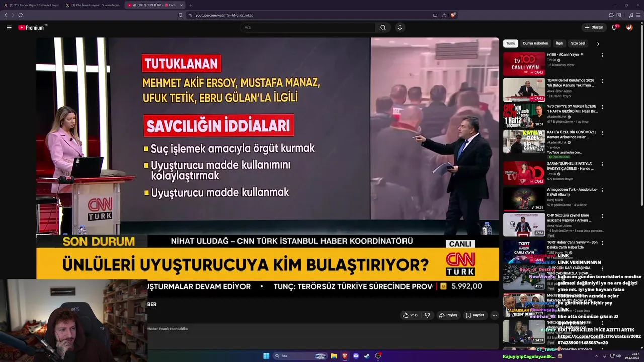This screenshot has width=644, height=362.
Task: Open File Explorer from the taskbar
Action: (334, 356)
